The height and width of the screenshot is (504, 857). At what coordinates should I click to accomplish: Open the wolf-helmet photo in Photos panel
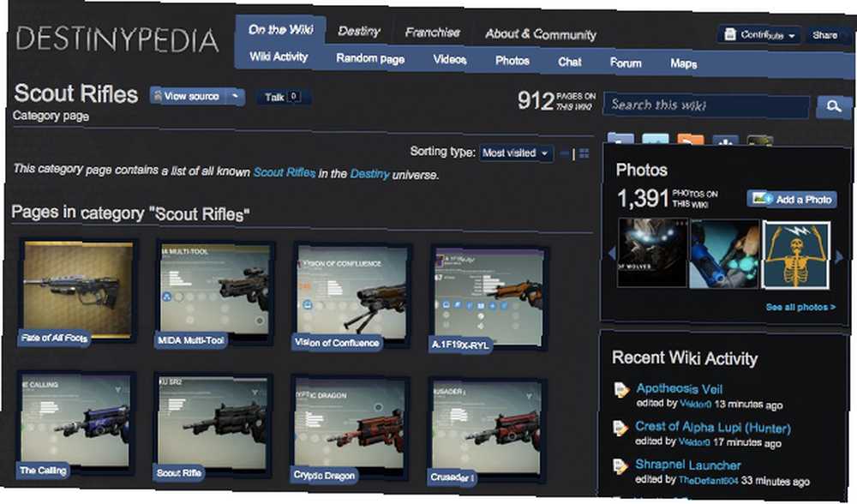point(652,253)
